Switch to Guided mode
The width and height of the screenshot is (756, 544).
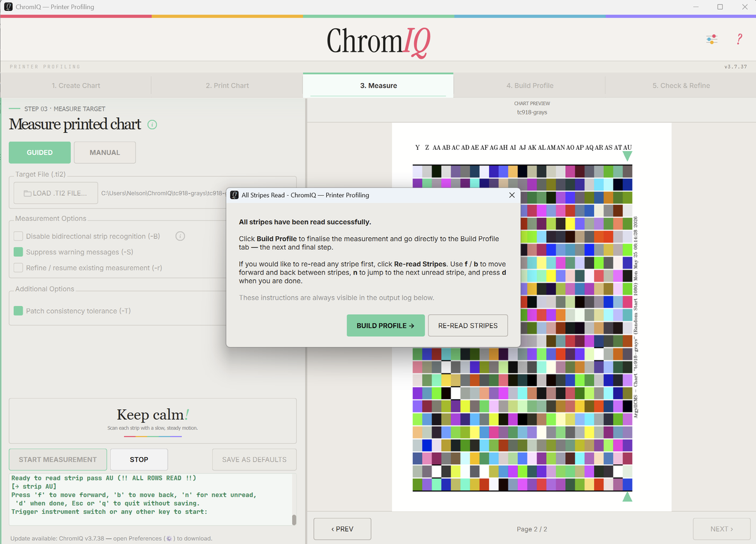pos(40,152)
